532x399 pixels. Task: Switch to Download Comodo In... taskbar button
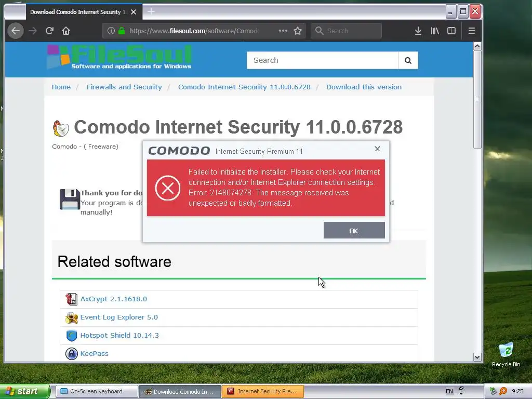[x=180, y=392]
